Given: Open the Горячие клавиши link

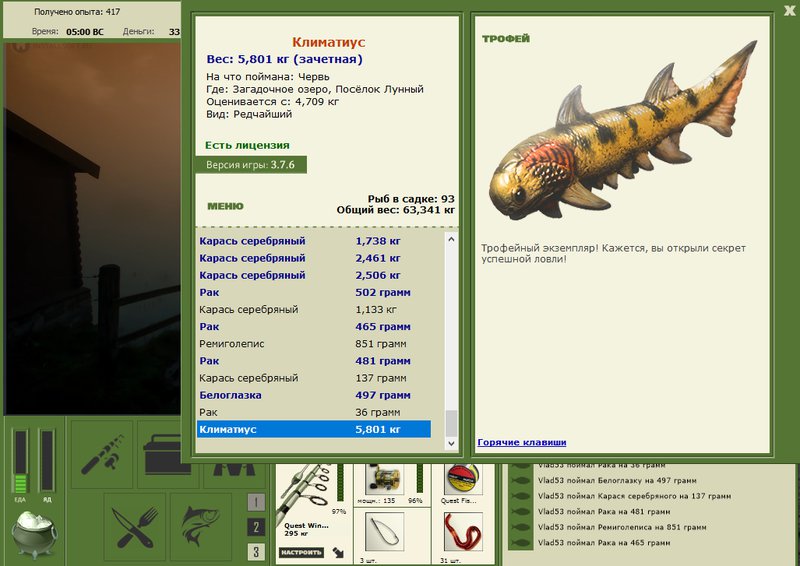Looking at the screenshot, I should click(x=521, y=442).
